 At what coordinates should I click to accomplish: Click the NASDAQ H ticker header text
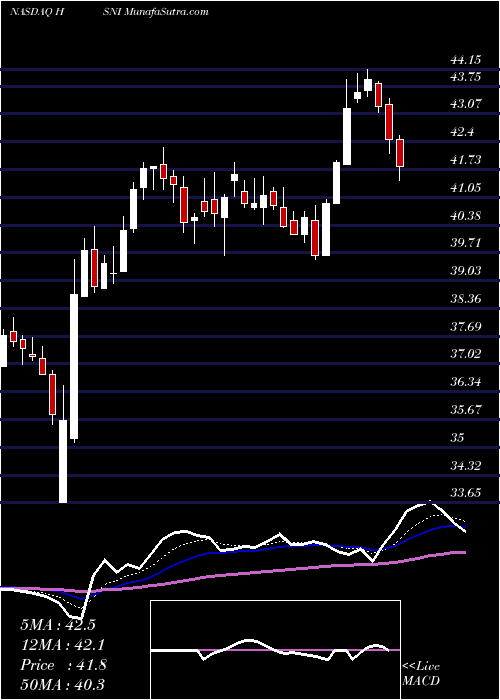coord(38,12)
